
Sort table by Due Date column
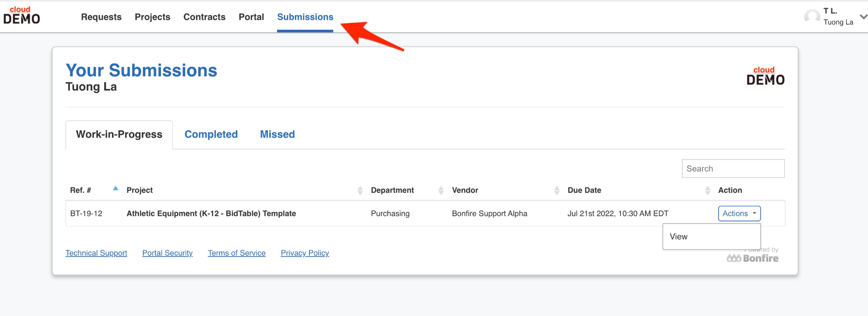pos(707,190)
